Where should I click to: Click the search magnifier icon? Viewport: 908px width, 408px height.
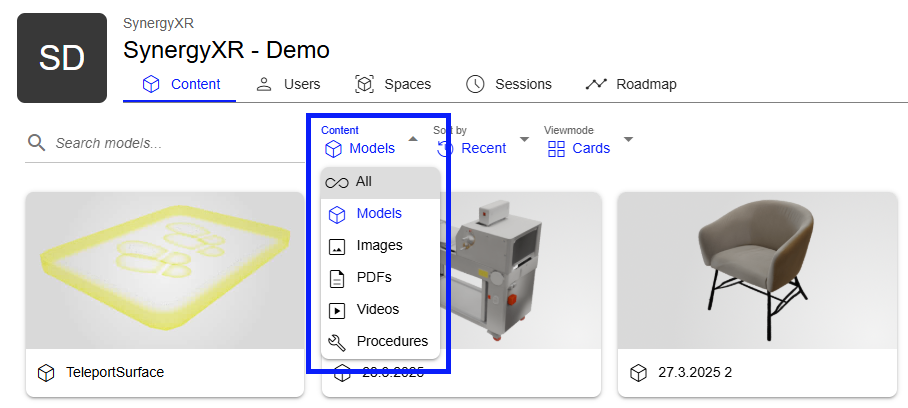coord(36,143)
